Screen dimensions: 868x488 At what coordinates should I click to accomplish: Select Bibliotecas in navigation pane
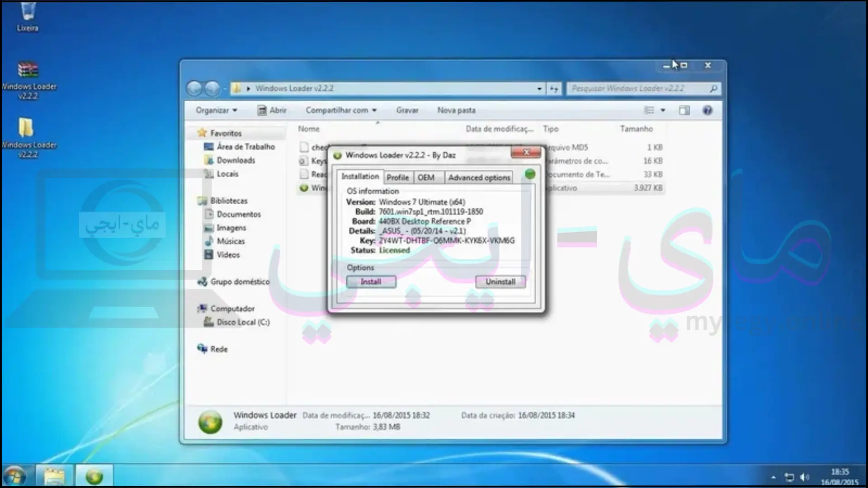pos(223,201)
